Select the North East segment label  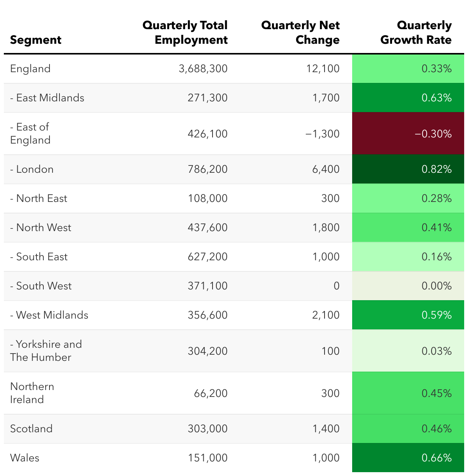pos(39,198)
